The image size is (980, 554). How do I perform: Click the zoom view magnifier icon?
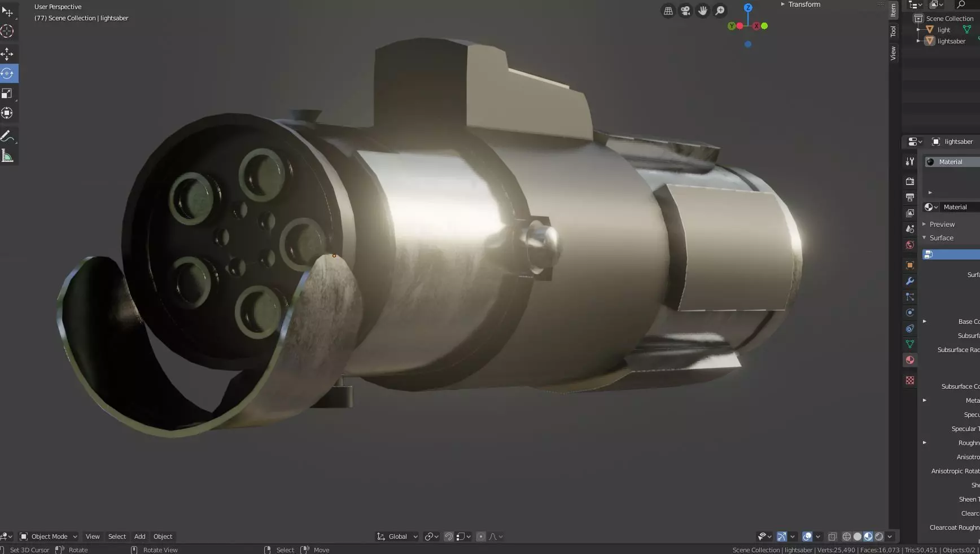pyautogui.click(x=720, y=11)
